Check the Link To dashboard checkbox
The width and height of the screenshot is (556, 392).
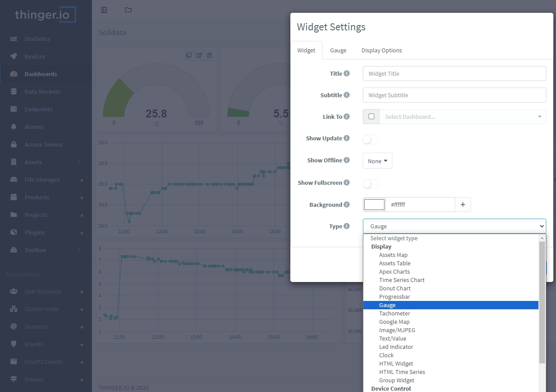point(371,116)
